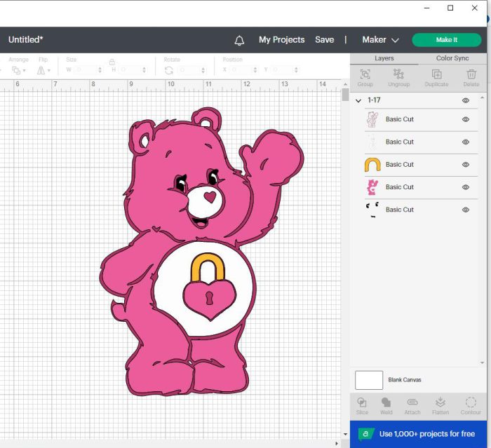Click the Layers panel scroll down arrow

[x=483, y=363]
